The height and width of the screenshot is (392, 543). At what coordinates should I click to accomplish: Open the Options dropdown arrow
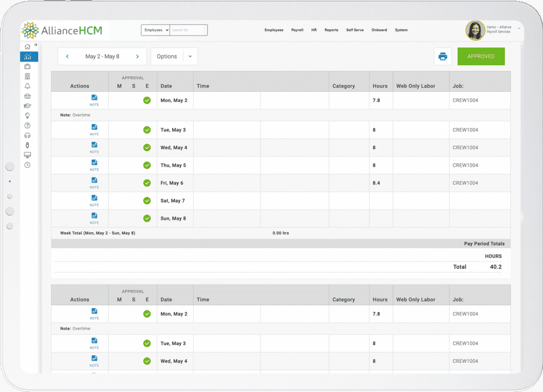click(x=190, y=56)
